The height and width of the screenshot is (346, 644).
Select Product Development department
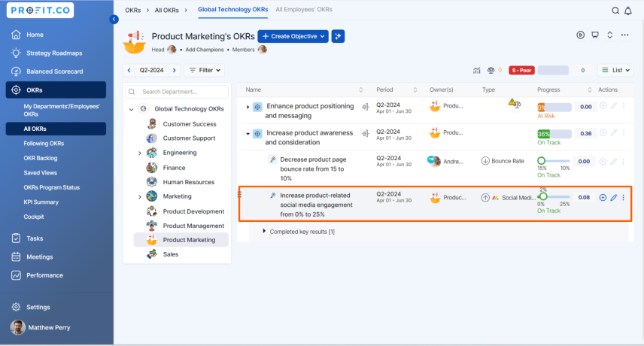tap(193, 211)
